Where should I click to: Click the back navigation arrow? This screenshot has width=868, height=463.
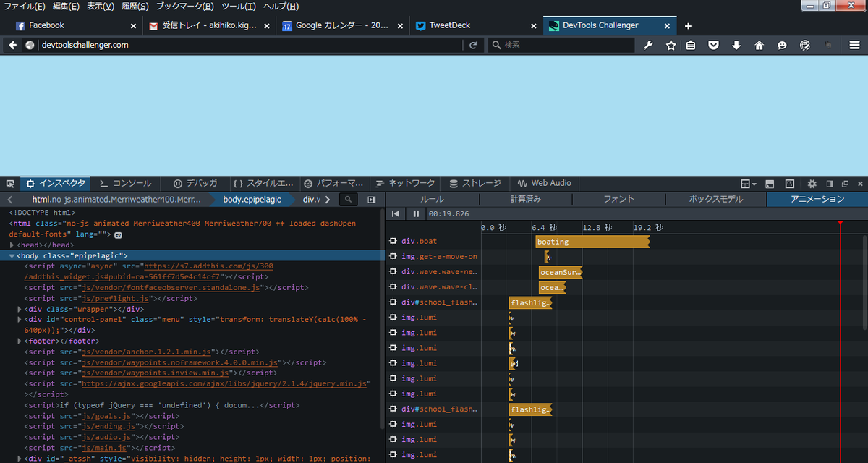click(x=13, y=45)
